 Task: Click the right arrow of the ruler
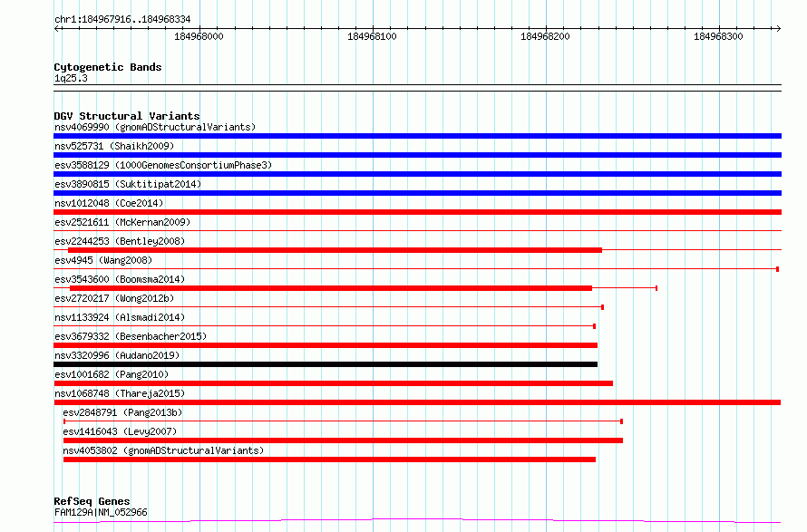[778, 28]
